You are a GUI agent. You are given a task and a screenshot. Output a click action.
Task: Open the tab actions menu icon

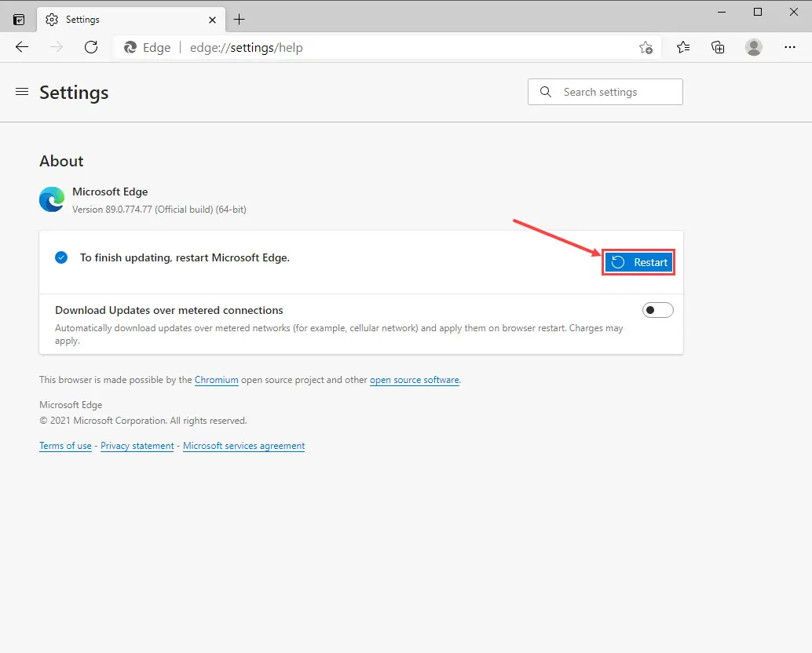point(19,20)
